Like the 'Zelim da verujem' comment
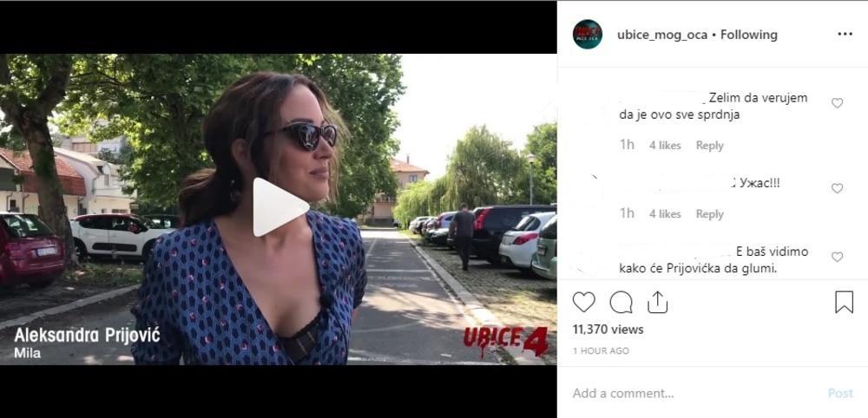This screenshot has height=418, width=868. (x=837, y=103)
